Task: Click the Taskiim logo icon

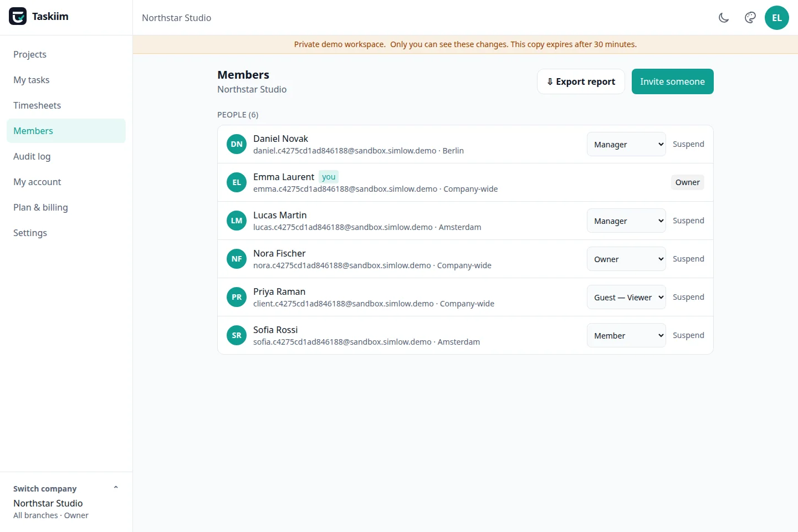Action: (x=18, y=16)
